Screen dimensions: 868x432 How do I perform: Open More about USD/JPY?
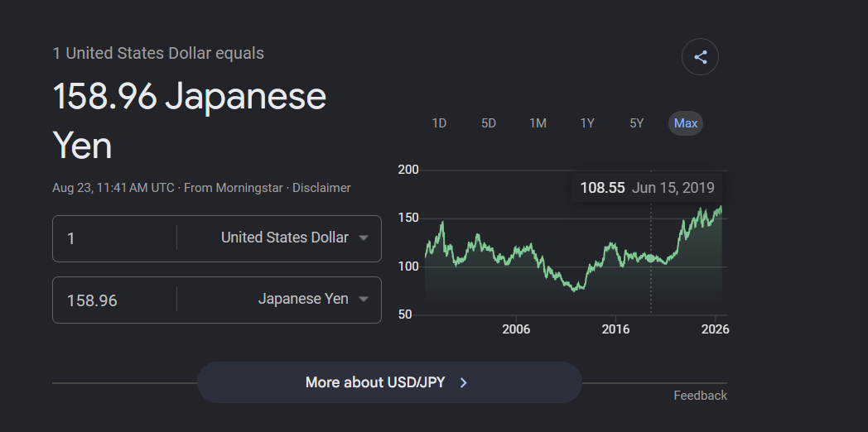click(389, 382)
